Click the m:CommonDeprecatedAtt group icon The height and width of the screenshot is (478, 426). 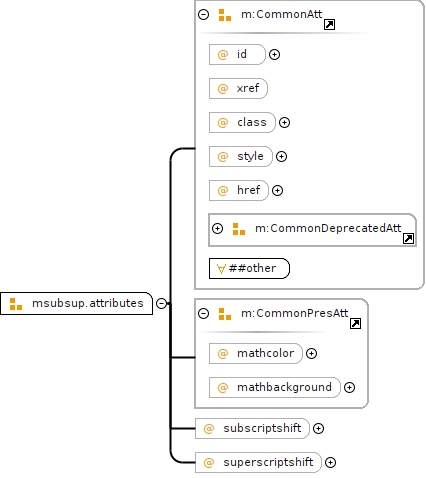point(239,229)
